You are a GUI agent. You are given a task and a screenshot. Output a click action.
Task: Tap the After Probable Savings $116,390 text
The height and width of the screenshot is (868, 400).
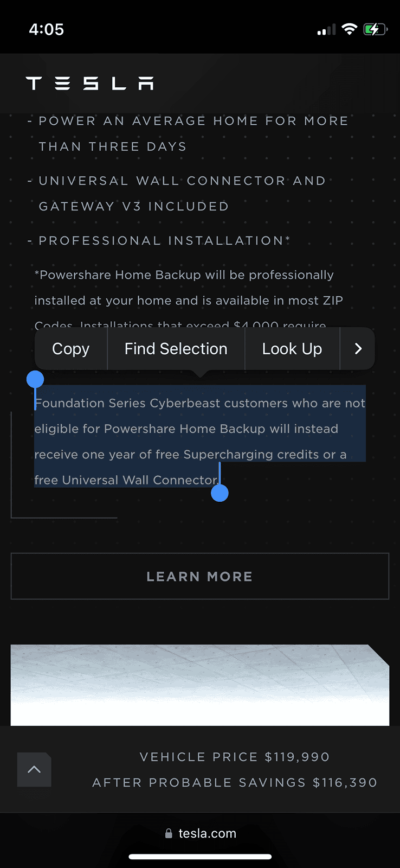click(x=235, y=782)
